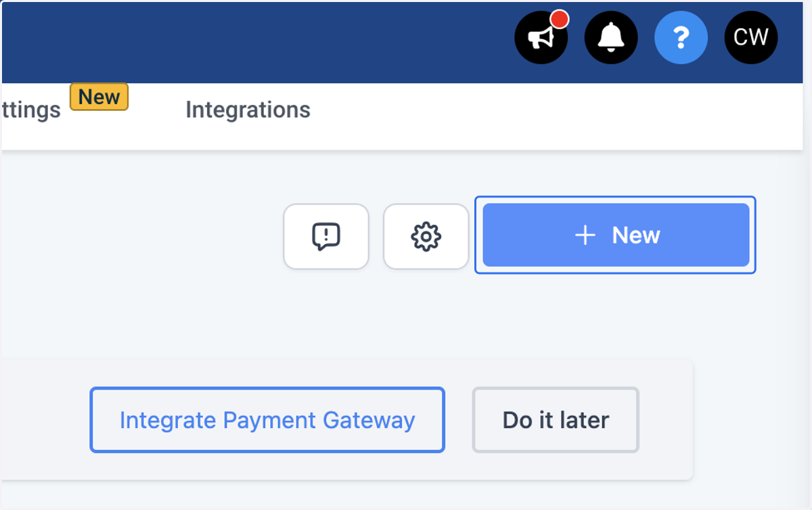
Task: Switch to the Integrations tab
Action: click(248, 110)
